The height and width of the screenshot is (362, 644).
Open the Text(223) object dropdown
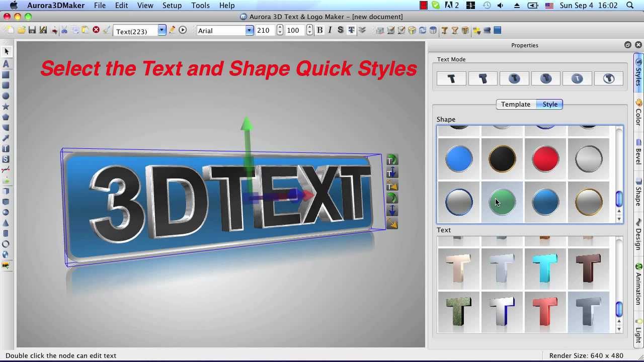pyautogui.click(x=162, y=31)
